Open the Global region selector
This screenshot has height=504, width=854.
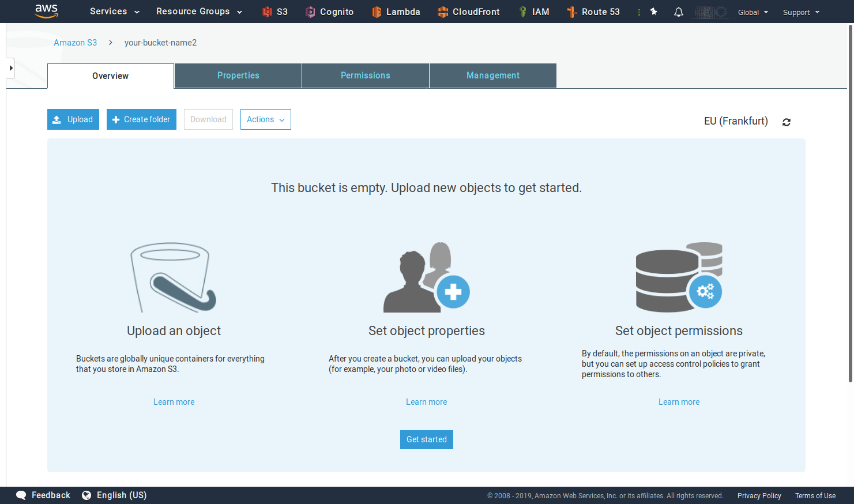click(x=753, y=12)
